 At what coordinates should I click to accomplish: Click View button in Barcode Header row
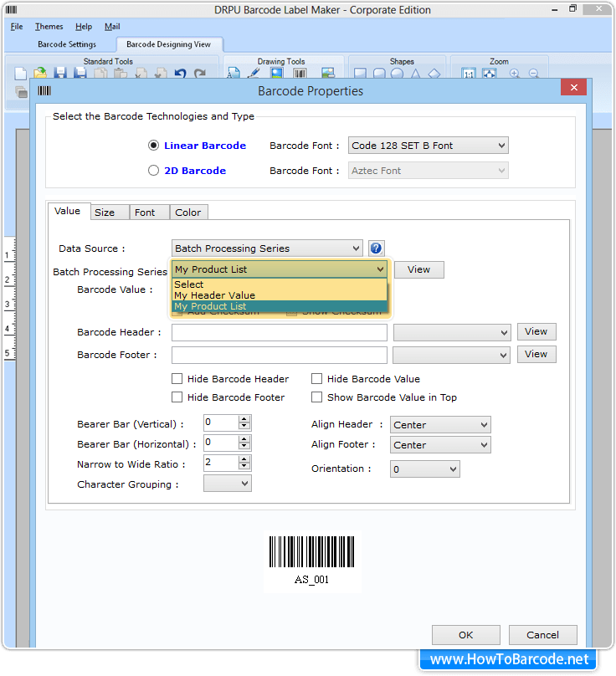(536, 331)
